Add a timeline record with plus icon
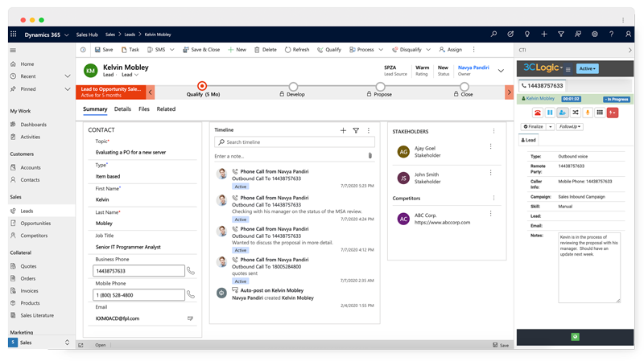 [x=343, y=130]
